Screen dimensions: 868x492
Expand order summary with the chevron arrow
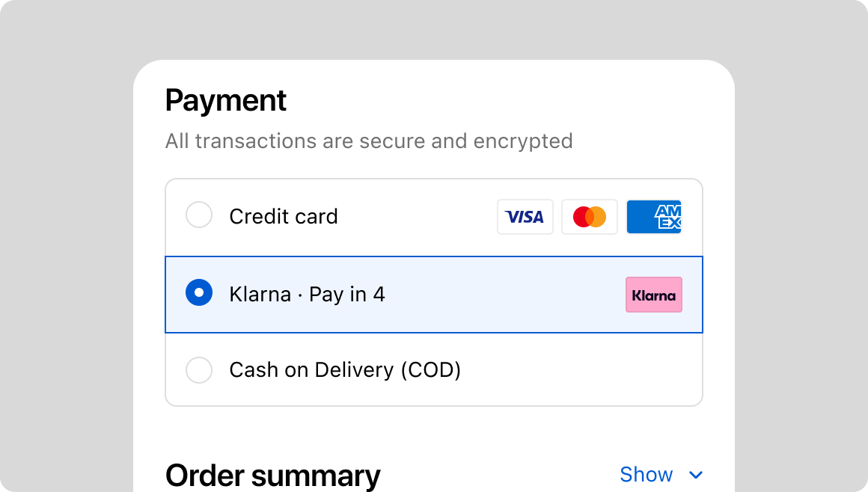696,475
